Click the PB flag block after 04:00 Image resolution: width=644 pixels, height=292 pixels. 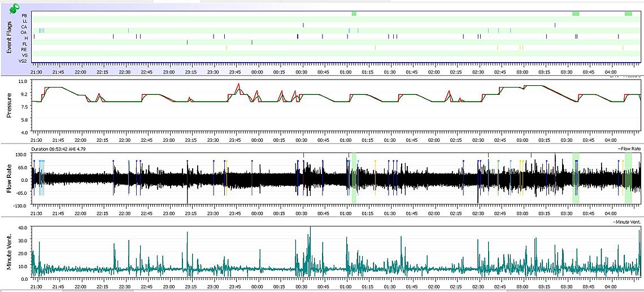(628, 14)
